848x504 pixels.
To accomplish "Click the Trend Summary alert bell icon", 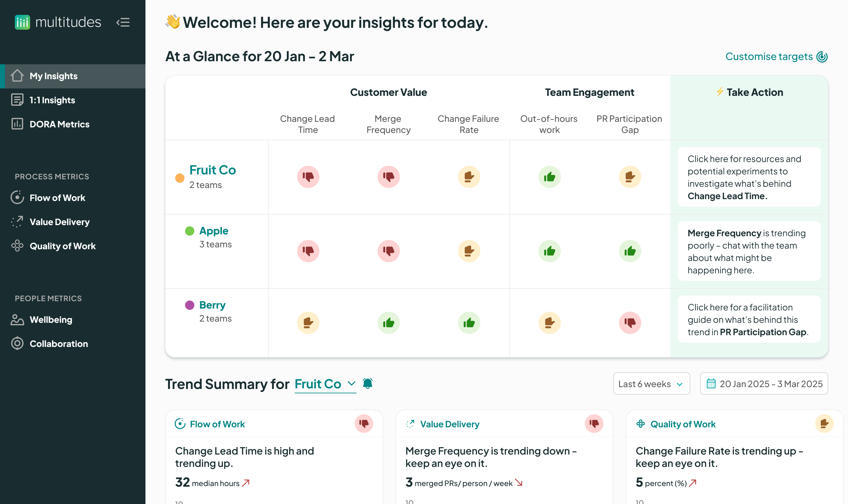I will pyautogui.click(x=367, y=383).
